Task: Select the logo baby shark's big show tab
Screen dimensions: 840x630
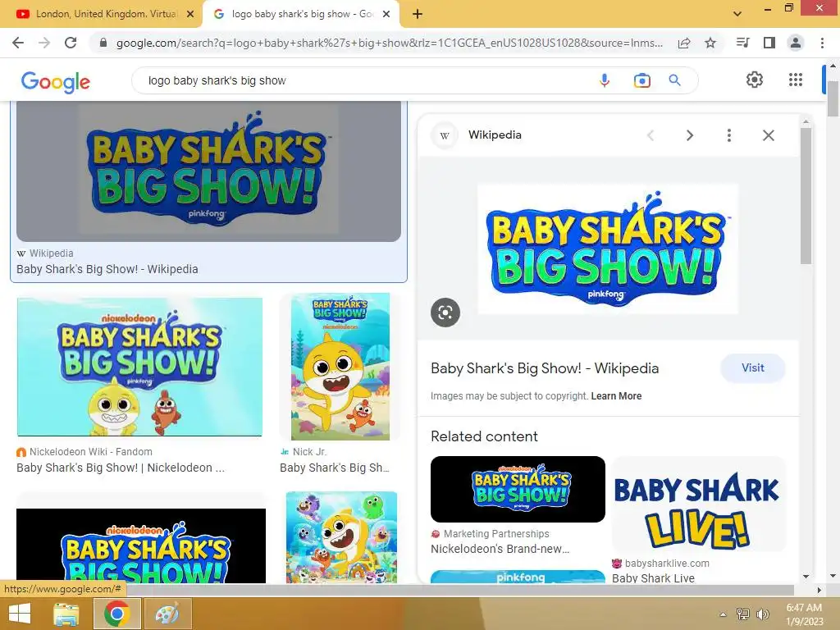Action: pos(302,14)
